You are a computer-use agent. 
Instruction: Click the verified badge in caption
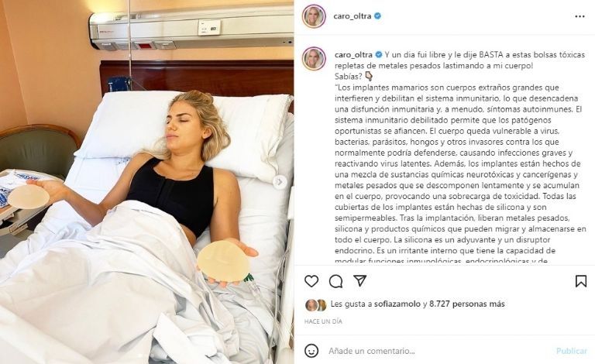378,54
